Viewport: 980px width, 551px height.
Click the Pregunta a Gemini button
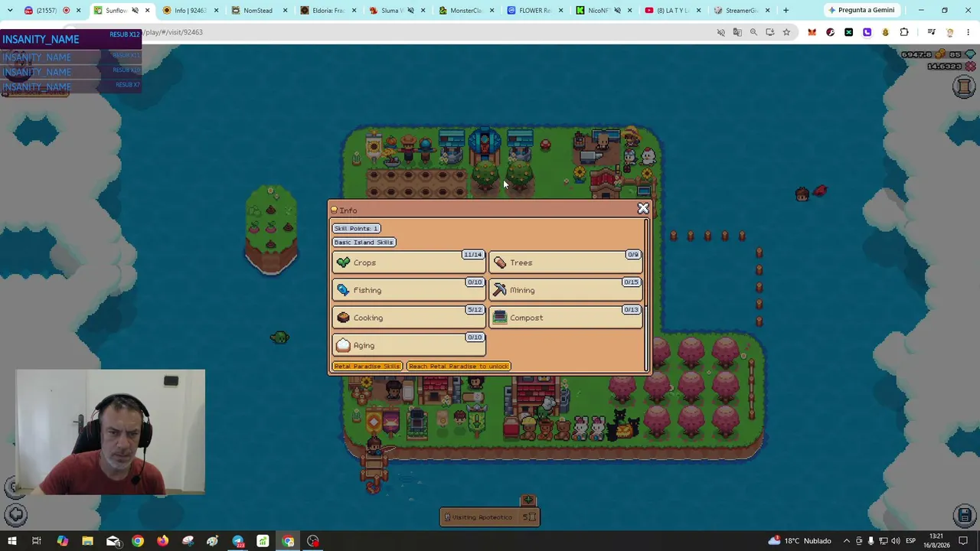point(863,11)
